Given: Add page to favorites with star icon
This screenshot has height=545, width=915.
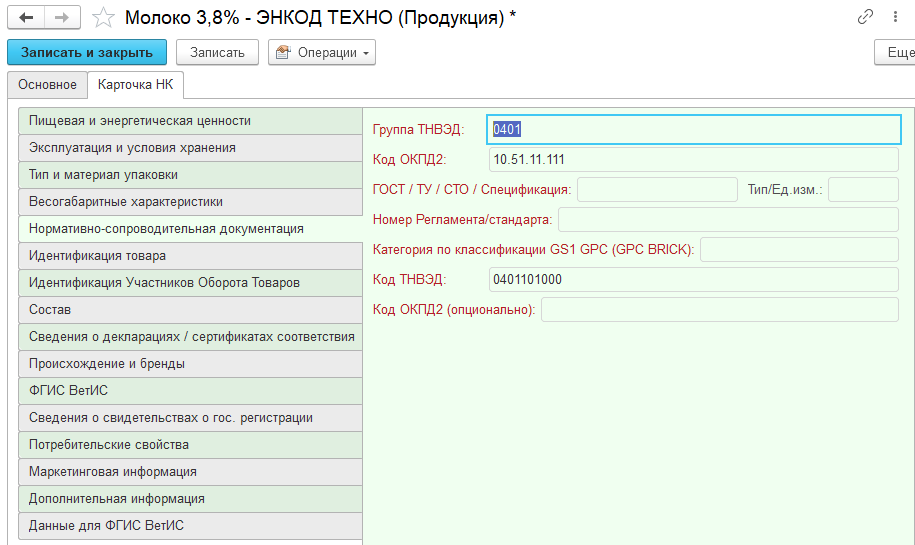Looking at the screenshot, I should click(102, 17).
